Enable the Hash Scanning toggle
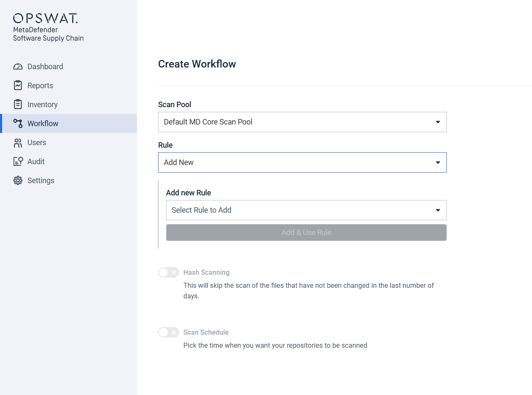Image resolution: width=532 pixels, height=395 pixels. point(169,273)
